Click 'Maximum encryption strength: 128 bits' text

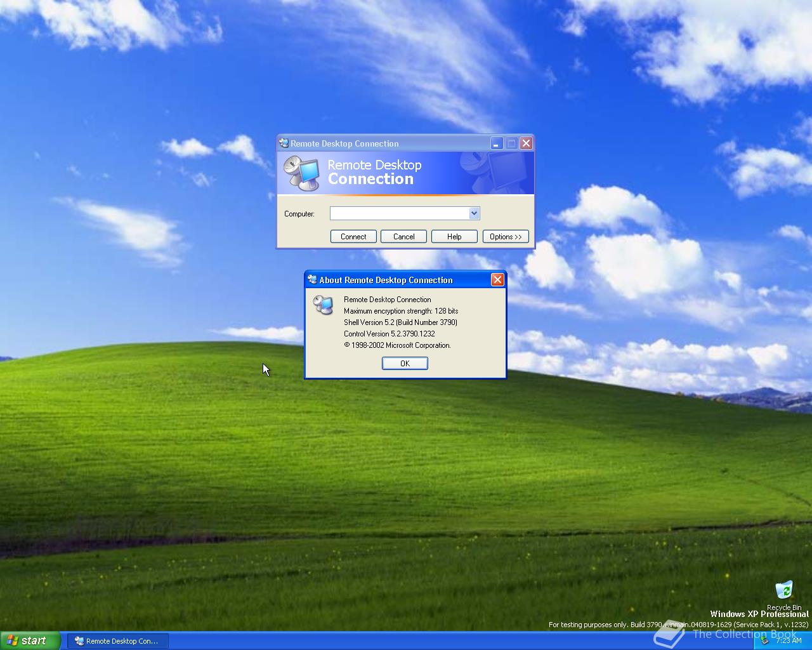pyautogui.click(x=401, y=311)
